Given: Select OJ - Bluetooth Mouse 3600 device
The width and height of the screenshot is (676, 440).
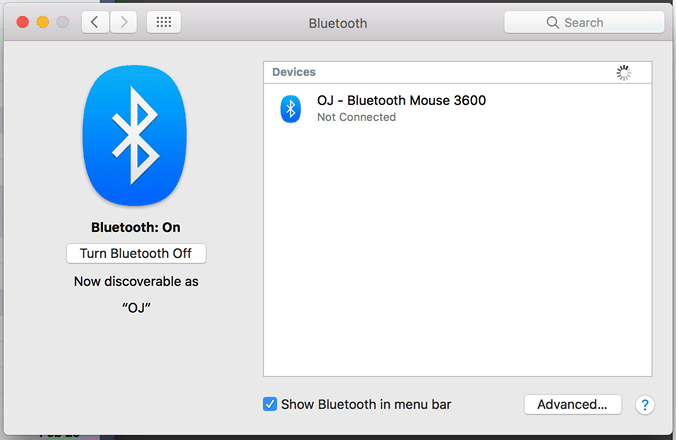Looking at the screenshot, I should tap(457, 109).
